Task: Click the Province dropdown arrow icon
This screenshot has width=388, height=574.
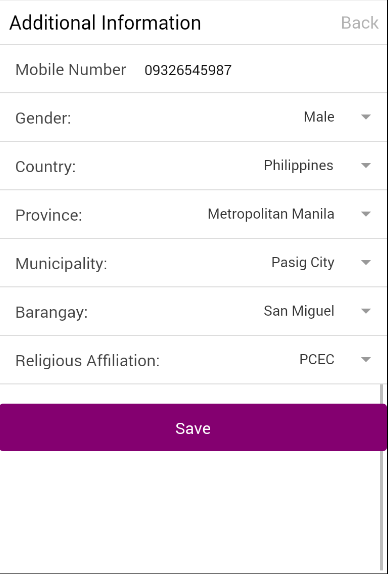Action: (x=366, y=214)
